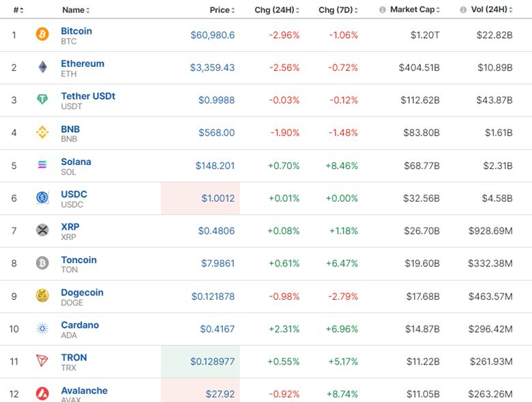Sort the table by Name column

[x=76, y=10]
